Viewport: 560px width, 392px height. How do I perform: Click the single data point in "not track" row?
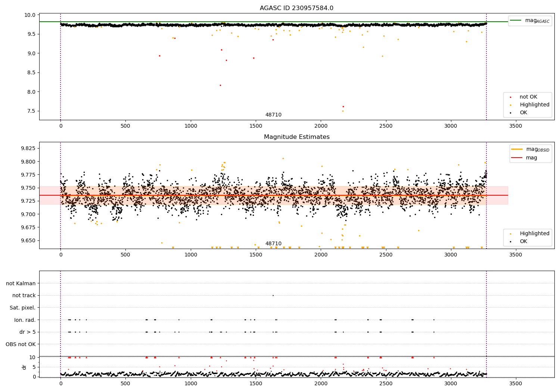coord(273,296)
